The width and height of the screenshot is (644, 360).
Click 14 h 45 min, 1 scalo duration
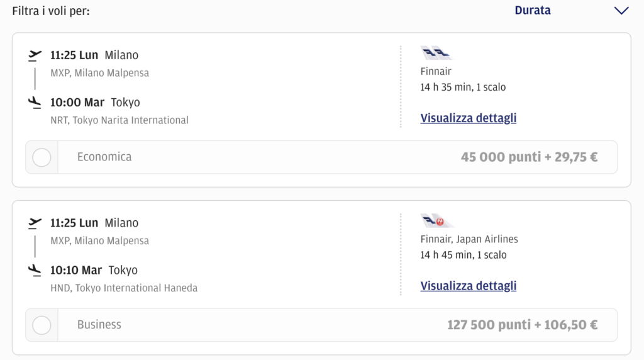coord(464,255)
